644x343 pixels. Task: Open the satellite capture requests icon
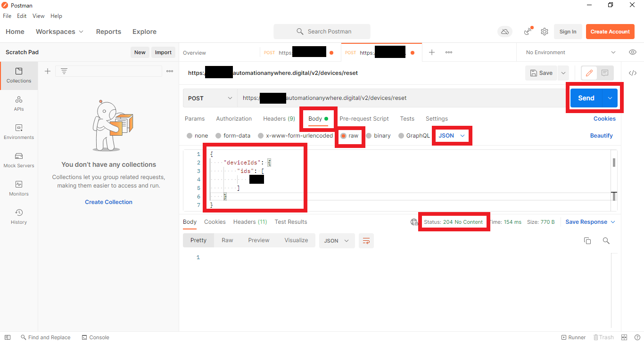point(528,32)
